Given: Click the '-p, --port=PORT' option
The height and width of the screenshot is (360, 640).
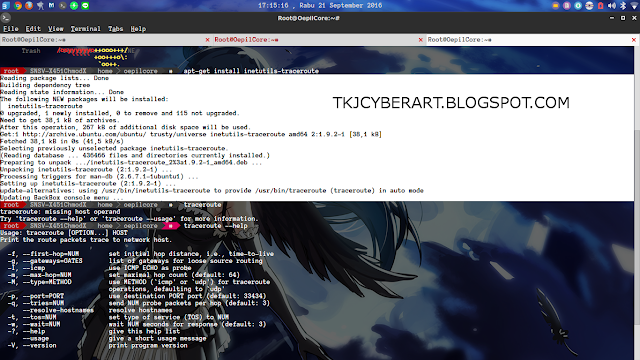Looking at the screenshot, I should coord(36,296).
